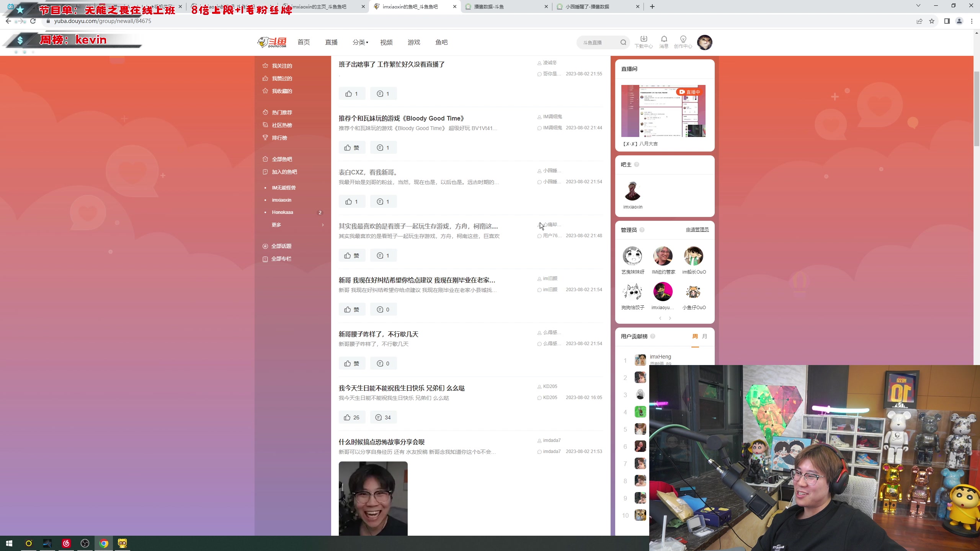980x551 pixels.
Task: Switch contribution ranking to 月 monthly view
Action: coord(704,336)
